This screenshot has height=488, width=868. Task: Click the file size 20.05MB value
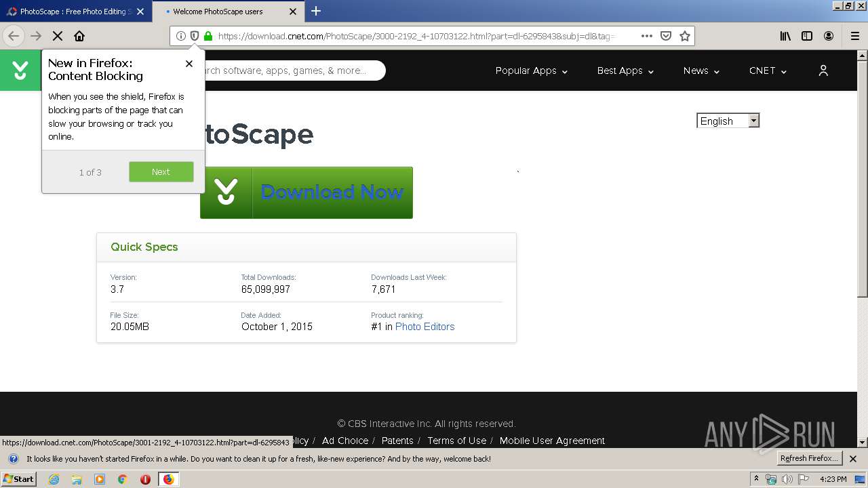130,327
